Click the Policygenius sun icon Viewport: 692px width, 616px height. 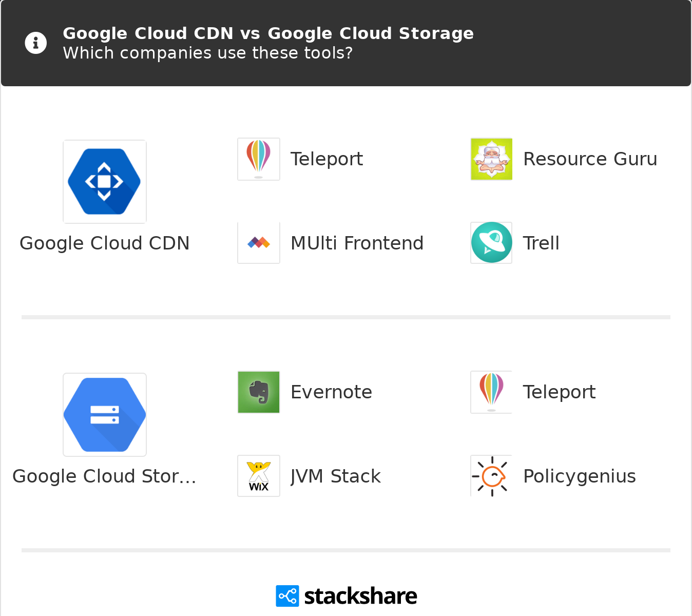pyautogui.click(x=491, y=476)
